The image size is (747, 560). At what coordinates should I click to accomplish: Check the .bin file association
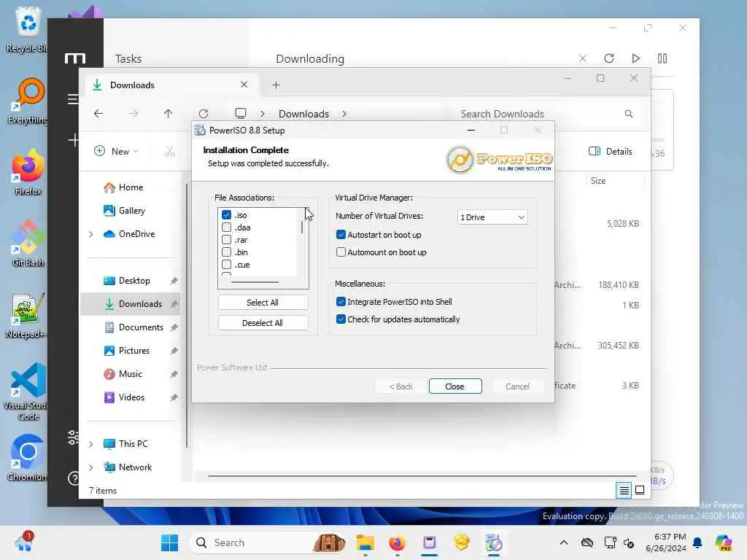(x=226, y=252)
